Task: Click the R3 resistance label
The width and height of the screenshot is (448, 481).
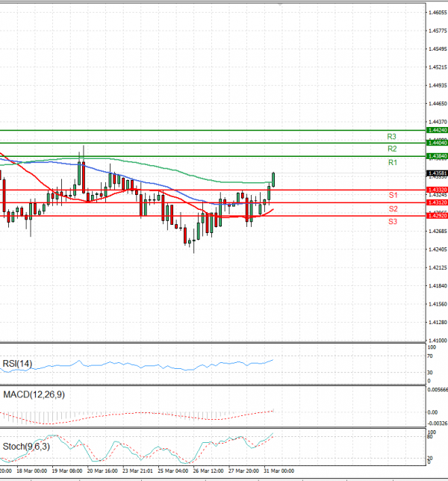Action: point(391,137)
